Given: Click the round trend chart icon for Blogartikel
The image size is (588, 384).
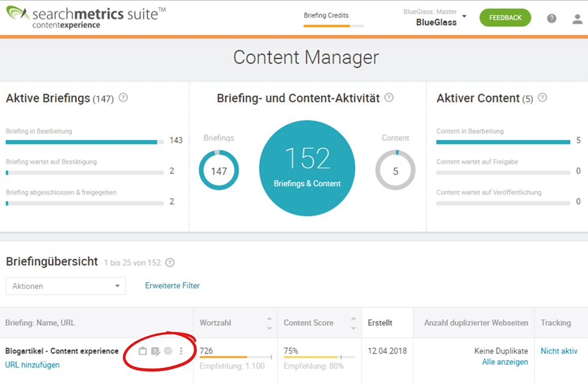Looking at the screenshot, I should click(x=169, y=351).
